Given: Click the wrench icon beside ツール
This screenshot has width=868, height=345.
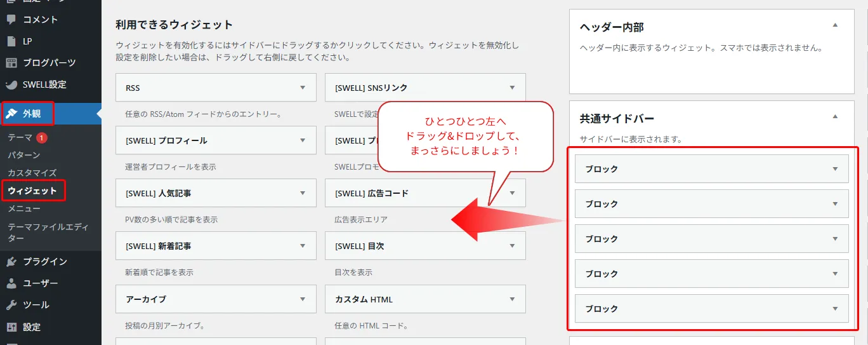Looking at the screenshot, I should [11, 305].
